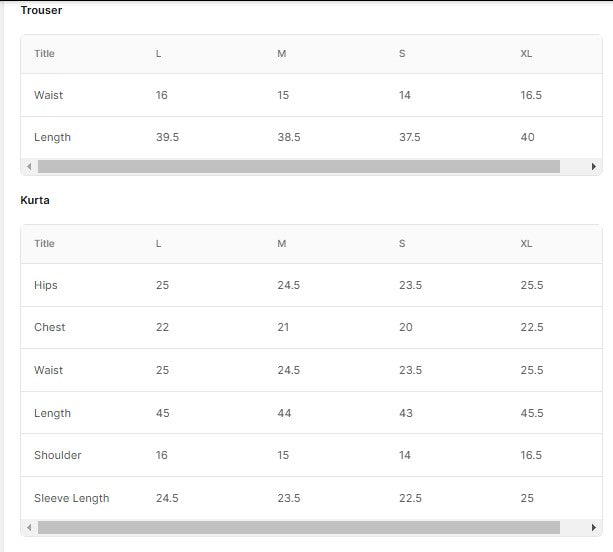Image resolution: width=613 pixels, height=552 pixels.
Task: Click the Kurta table's horizontal scrollbar thumb
Action: (298, 527)
